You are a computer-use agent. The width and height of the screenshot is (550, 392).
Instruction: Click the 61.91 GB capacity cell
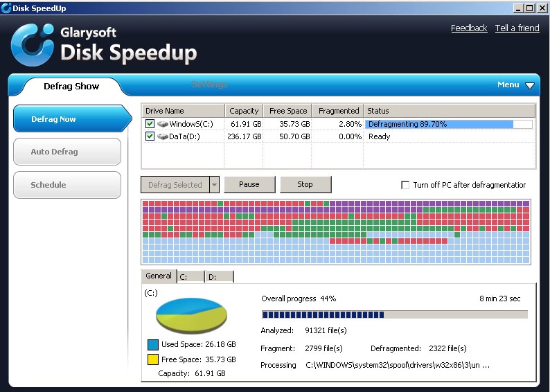(246, 124)
